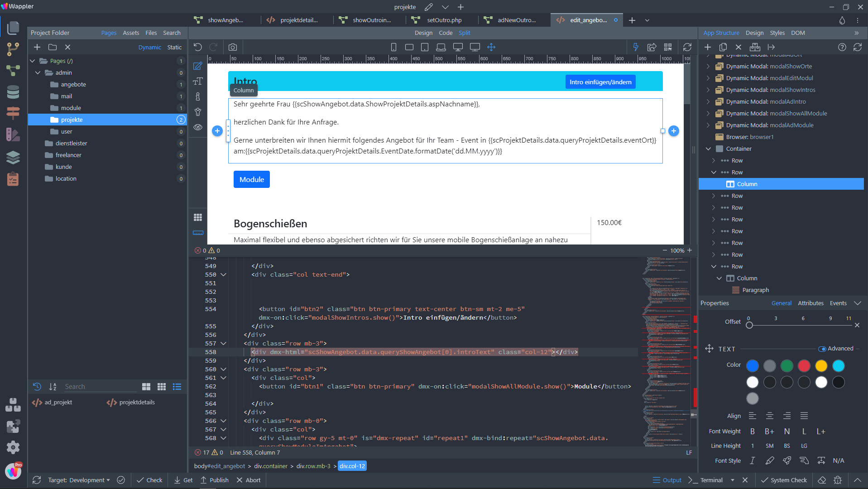This screenshot has width=868, height=489.
Task: Switch Project Folder to Static view
Action: tap(174, 47)
